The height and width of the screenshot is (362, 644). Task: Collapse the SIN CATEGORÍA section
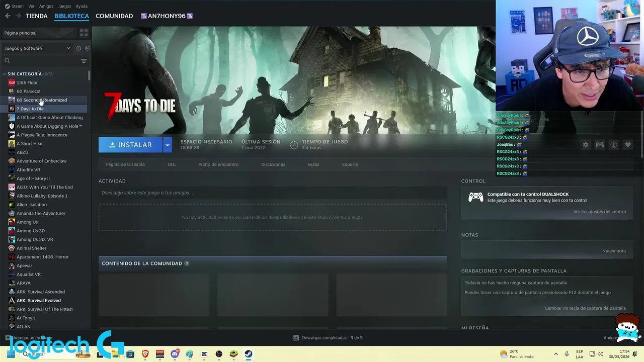(x=5, y=74)
